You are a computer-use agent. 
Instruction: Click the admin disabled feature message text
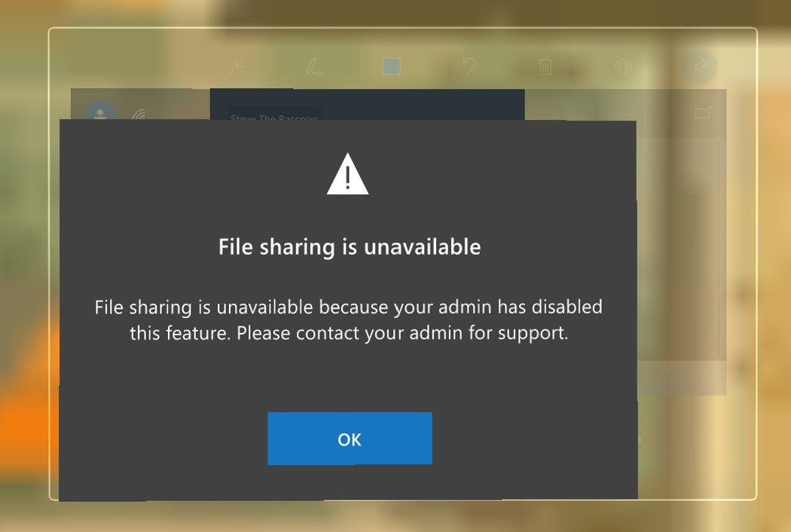(x=349, y=320)
